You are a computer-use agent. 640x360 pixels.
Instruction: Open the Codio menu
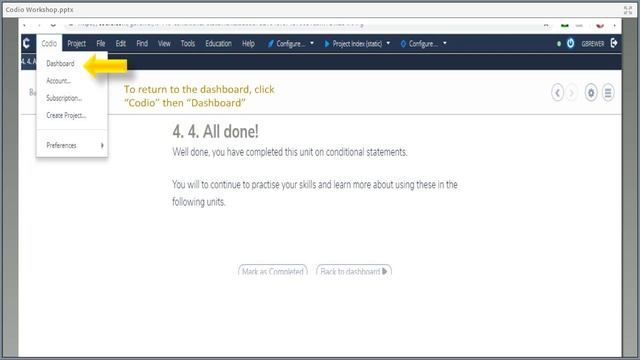(49, 43)
